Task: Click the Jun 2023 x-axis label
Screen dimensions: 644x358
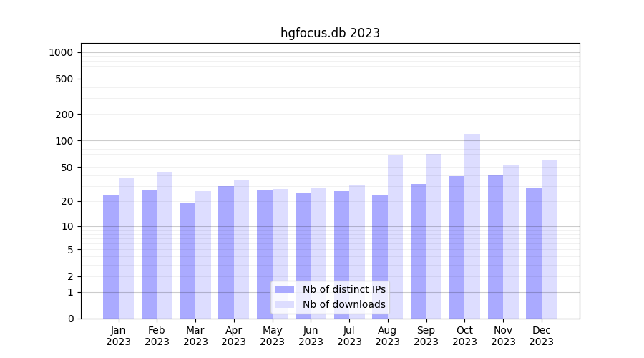Action: pyautogui.click(x=311, y=336)
